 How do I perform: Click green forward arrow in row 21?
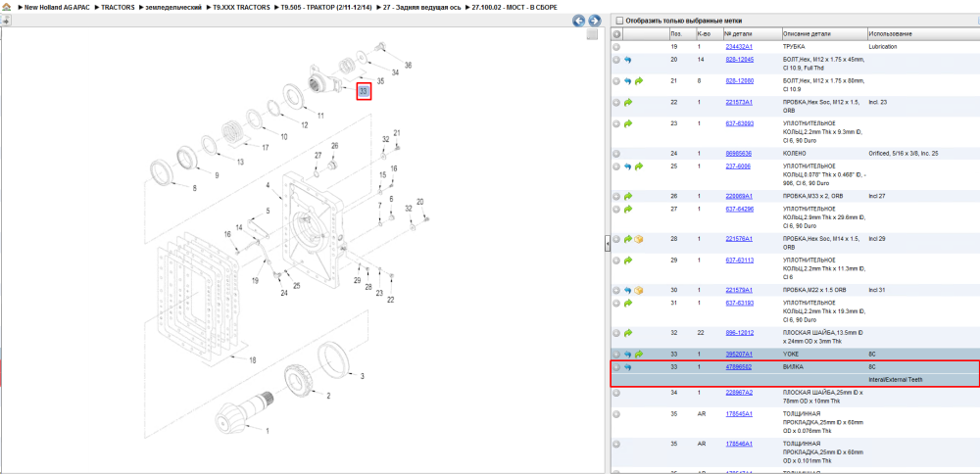point(639,81)
